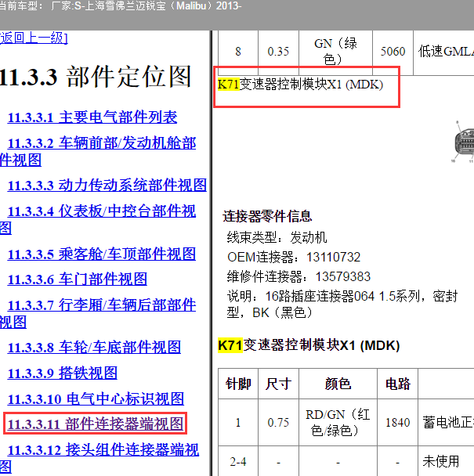
Task: Click circuit number 5060 cell
Action: (393, 52)
